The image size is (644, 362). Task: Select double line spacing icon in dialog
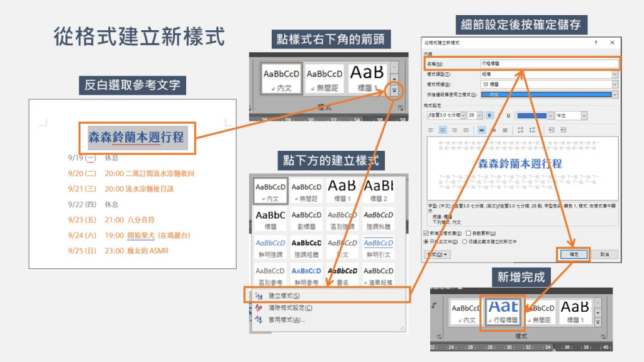[505, 130]
